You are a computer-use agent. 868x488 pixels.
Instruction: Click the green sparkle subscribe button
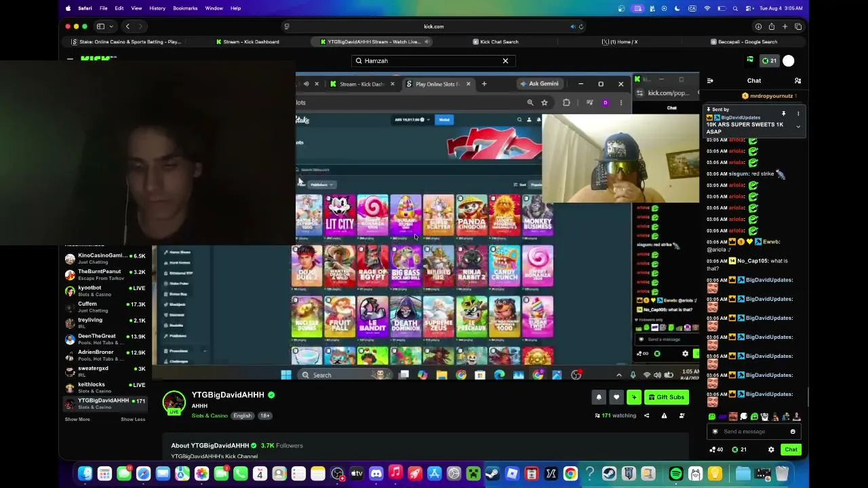pyautogui.click(x=634, y=397)
